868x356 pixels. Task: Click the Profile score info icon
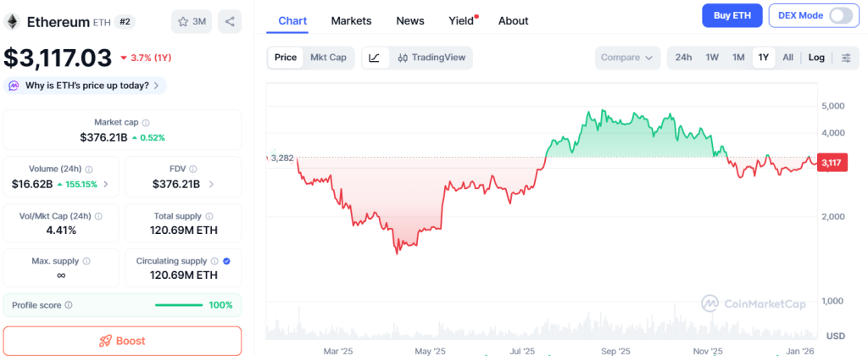69,305
